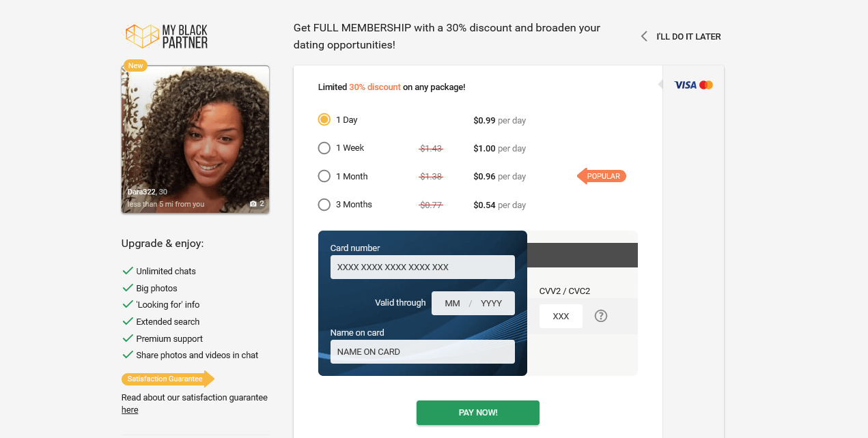
Task: Click the orange Popular arrow badge
Action: click(602, 176)
